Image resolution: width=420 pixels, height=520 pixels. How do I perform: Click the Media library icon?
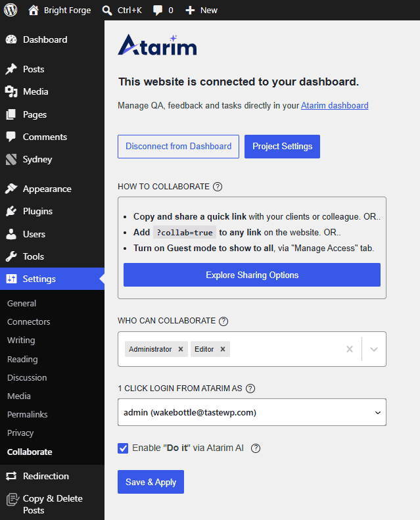tap(11, 91)
